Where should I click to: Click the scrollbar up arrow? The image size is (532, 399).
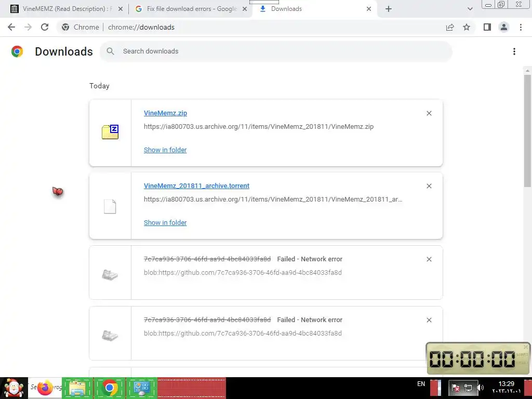(527, 71)
